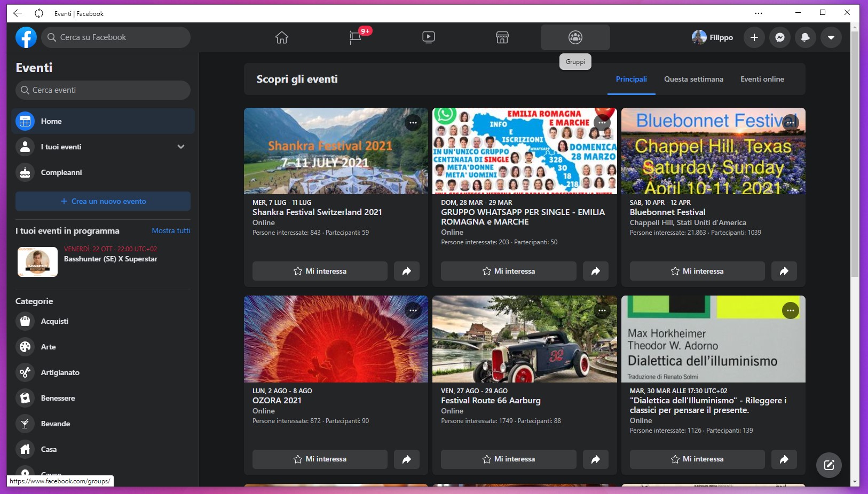The image size is (868, 494).
Task: Switch to the Eventi online tab
Action: tap(762, 79)
